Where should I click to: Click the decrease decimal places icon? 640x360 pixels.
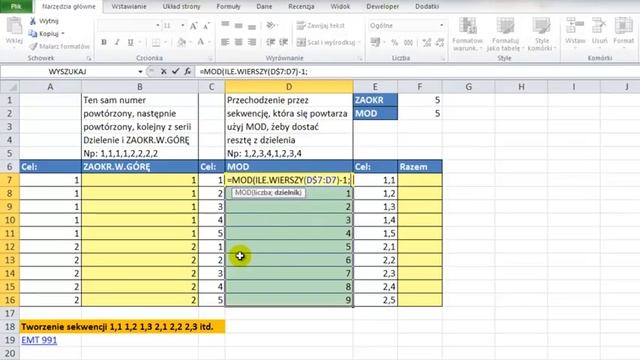pos(440,42)
